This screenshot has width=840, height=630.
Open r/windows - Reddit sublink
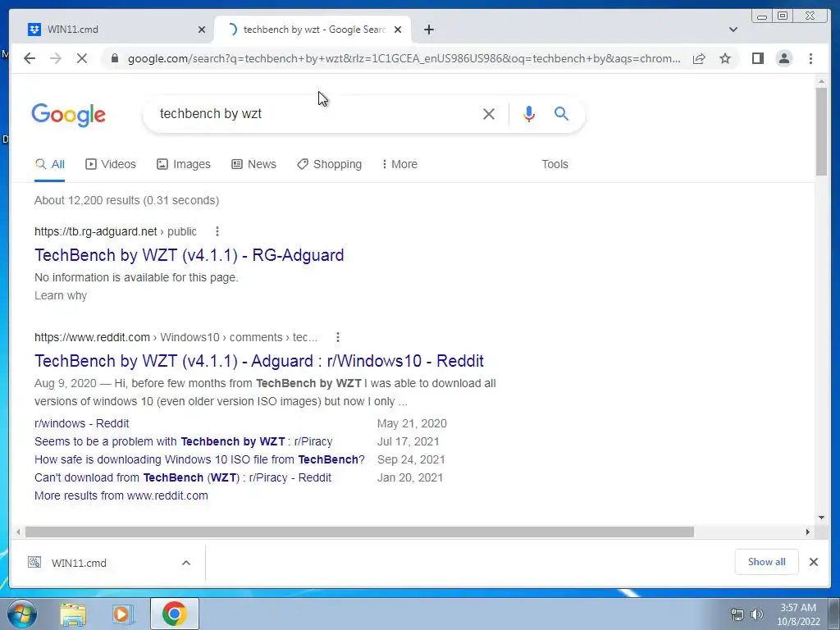click(x=81, y=423)
